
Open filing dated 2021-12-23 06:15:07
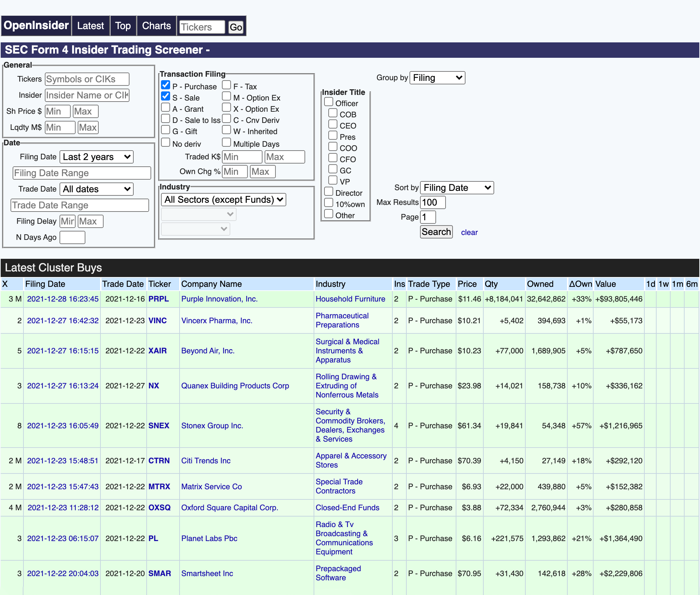63,539
